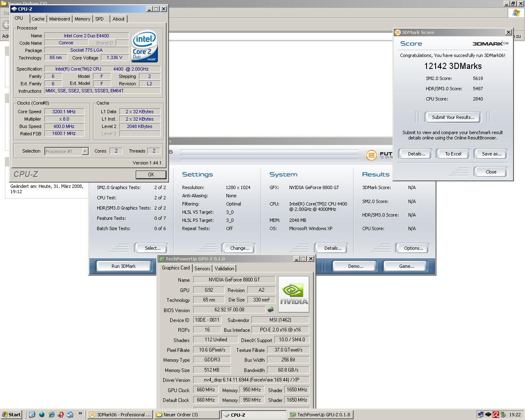Switch to the Mainboard tab in CPU-Z
This screenshot has width=525, height=420.
tap(59, 19)
